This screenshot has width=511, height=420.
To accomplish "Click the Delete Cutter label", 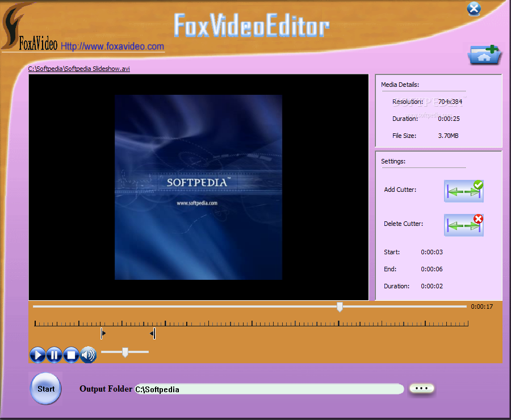I will tap(404, 224).
